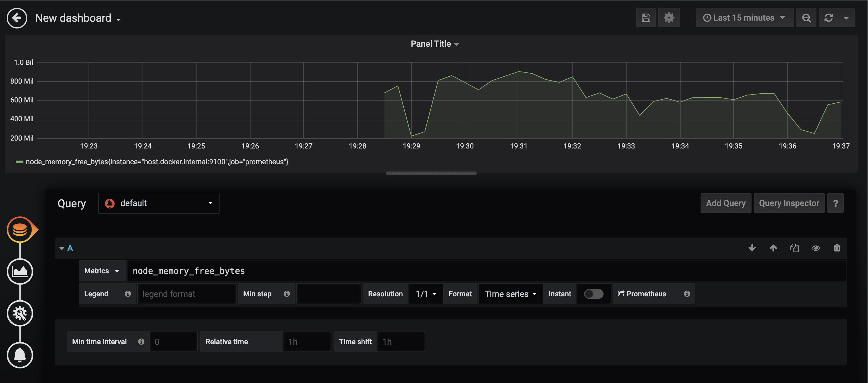The width and height of the screenshot is (868, 383).
Task: Click the Add Query button
Action: 725,203
